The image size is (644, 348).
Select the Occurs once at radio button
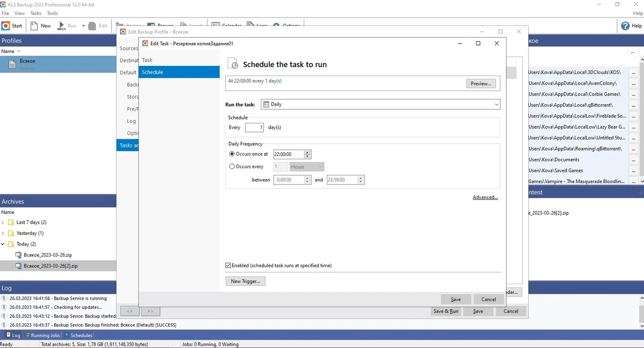(x=232, y=154)
